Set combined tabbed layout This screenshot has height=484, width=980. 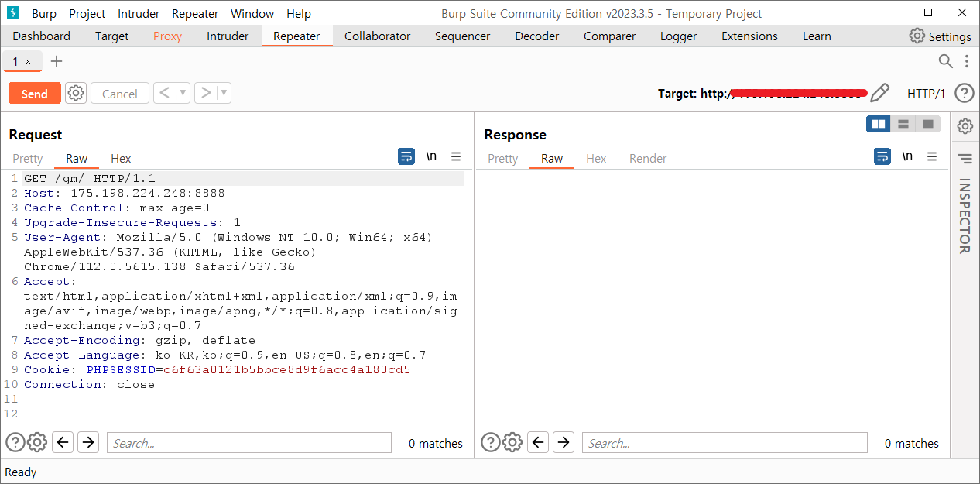(928, 124)
